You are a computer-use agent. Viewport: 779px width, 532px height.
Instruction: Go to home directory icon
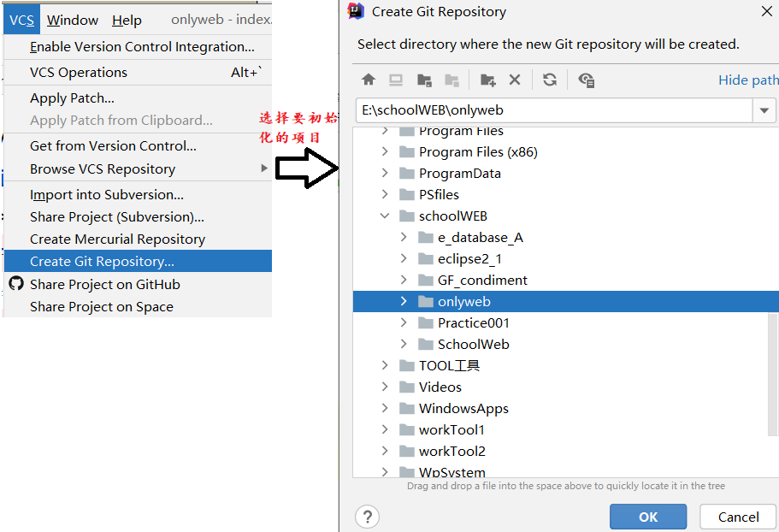pyautogui.click(x=369, y=80)
